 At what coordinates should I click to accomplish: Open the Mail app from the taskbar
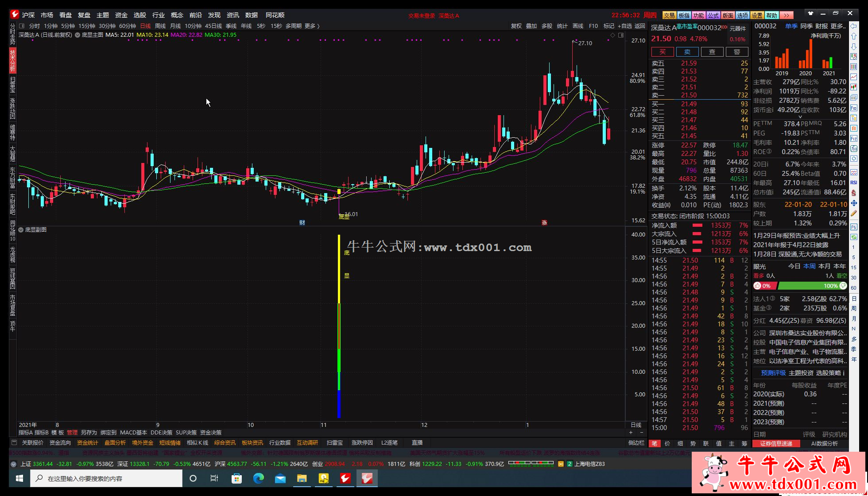(x=280, y=478)
